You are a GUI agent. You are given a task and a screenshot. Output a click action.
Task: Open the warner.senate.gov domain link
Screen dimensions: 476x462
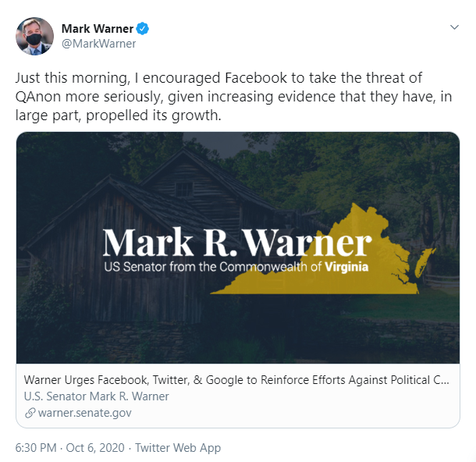pyautogui.click(x=85, y=413)
